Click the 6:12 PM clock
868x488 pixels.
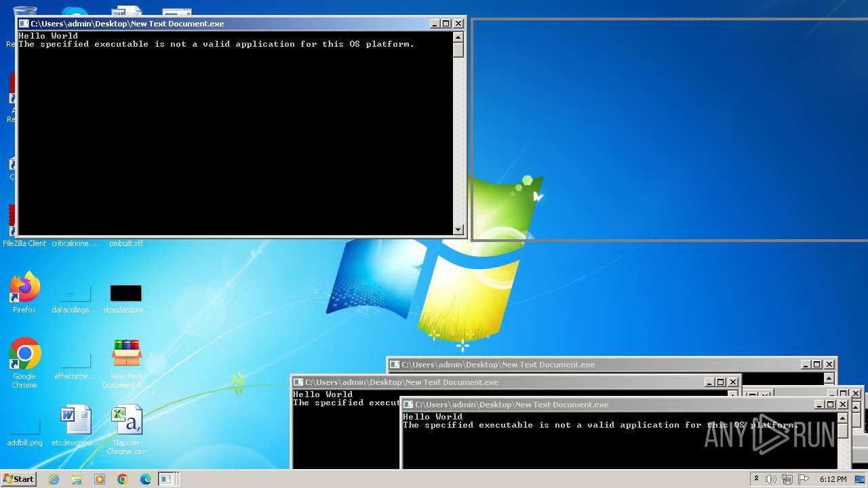point(833,479)
